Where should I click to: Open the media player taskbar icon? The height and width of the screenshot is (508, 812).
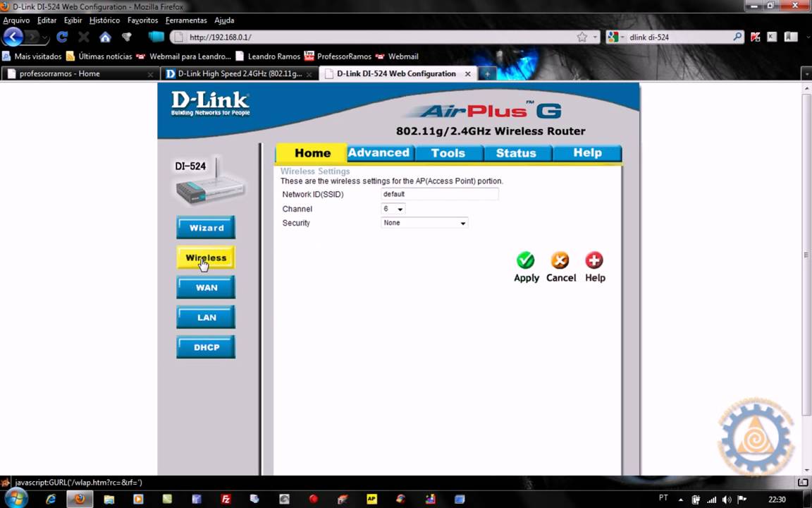pyautogui.click(x=137, y=500)
